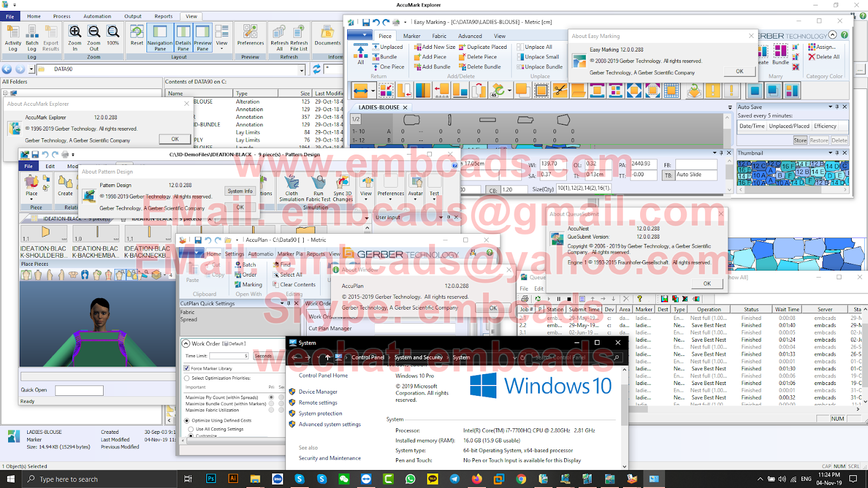Click Zoom In in Explorer ribbon

coord(75,38)
